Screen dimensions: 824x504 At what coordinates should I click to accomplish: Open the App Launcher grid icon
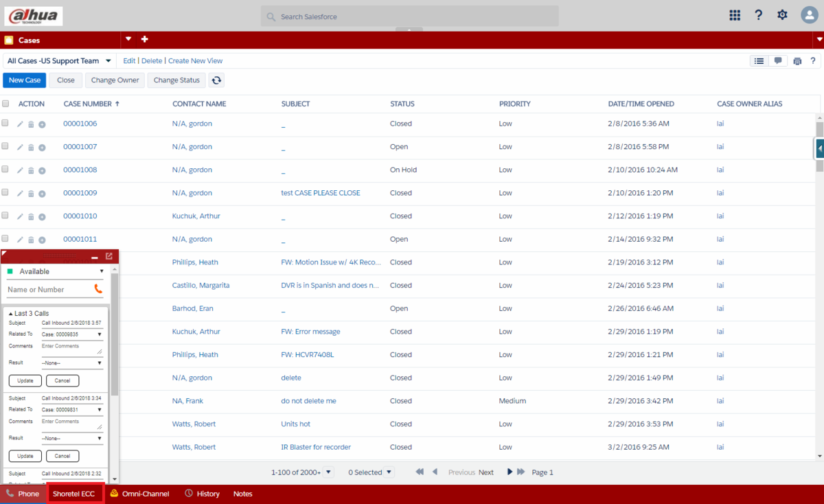(x=735, y=15)
